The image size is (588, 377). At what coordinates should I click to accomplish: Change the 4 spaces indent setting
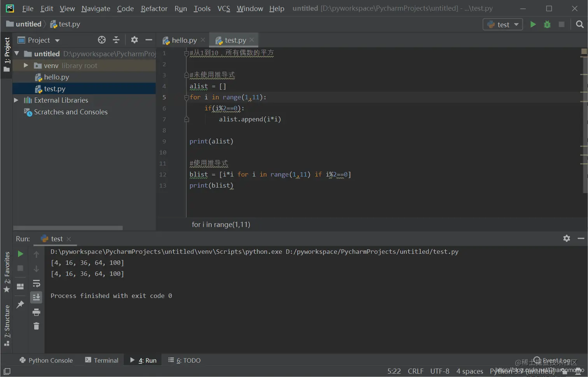(x=469, y=371)
